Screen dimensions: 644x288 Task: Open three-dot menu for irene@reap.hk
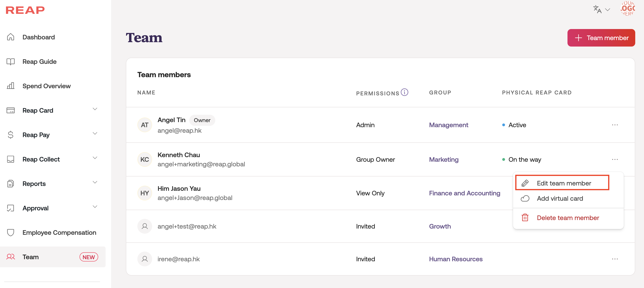tap(615, 259)
